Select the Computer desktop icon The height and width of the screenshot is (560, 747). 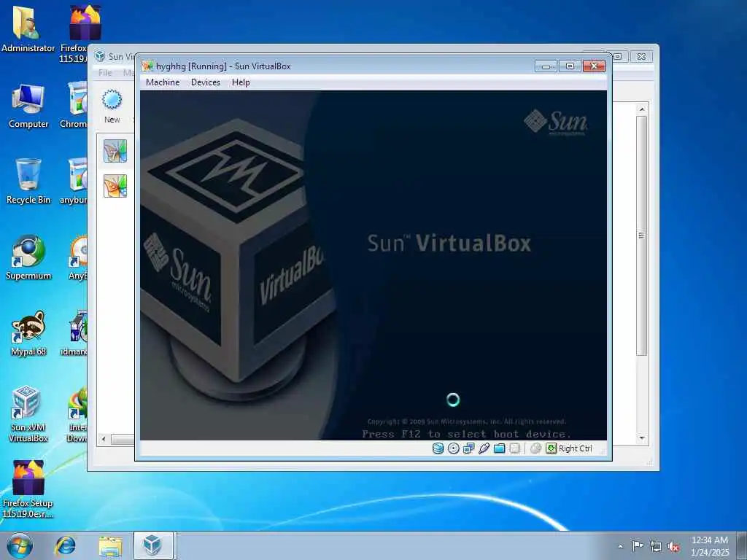pos(28,106)
